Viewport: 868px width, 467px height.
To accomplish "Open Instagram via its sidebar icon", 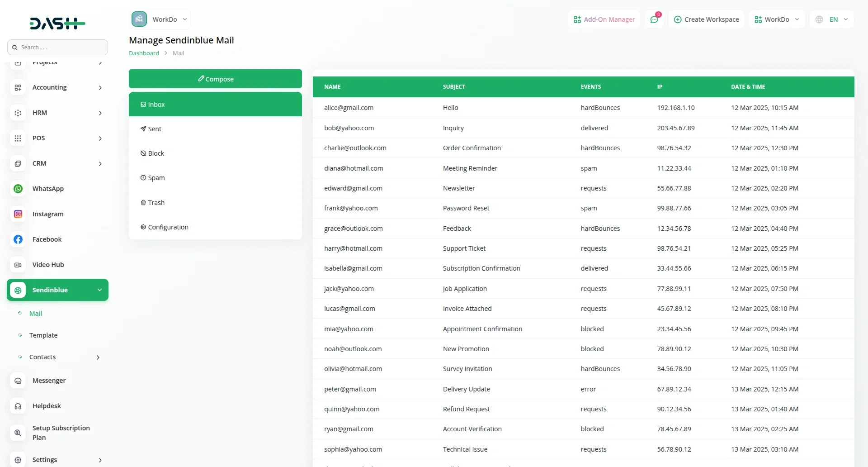I will (18, 214).
